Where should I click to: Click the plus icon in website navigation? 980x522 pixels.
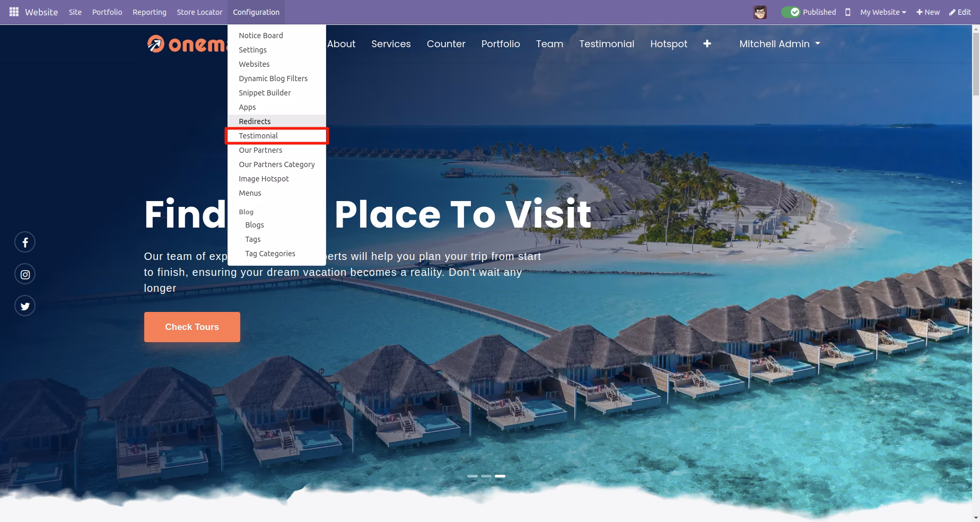pyautogui.click(x=707, y=44)
